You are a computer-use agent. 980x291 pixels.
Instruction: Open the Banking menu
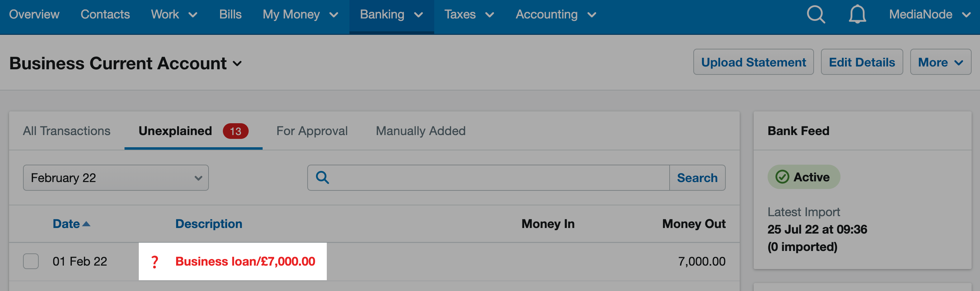click(x=391, y=15)
